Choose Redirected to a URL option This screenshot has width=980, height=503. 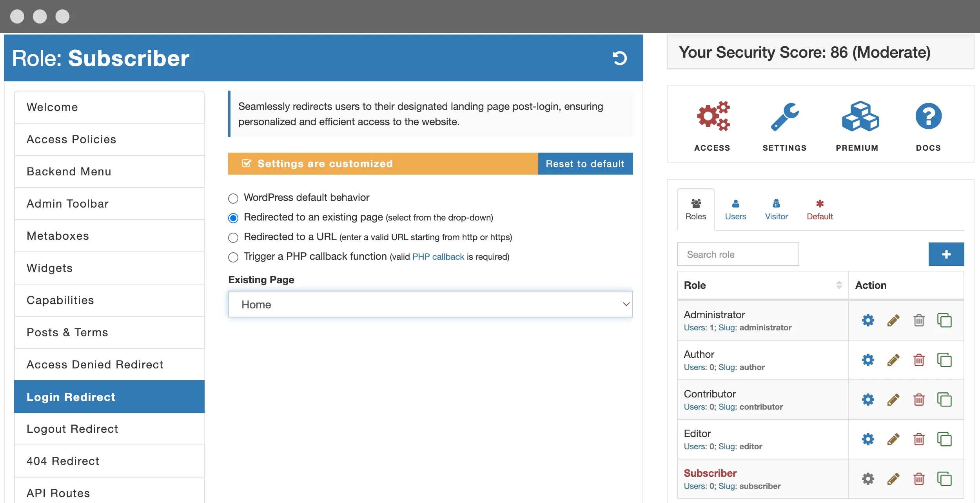tap(233, 237)
